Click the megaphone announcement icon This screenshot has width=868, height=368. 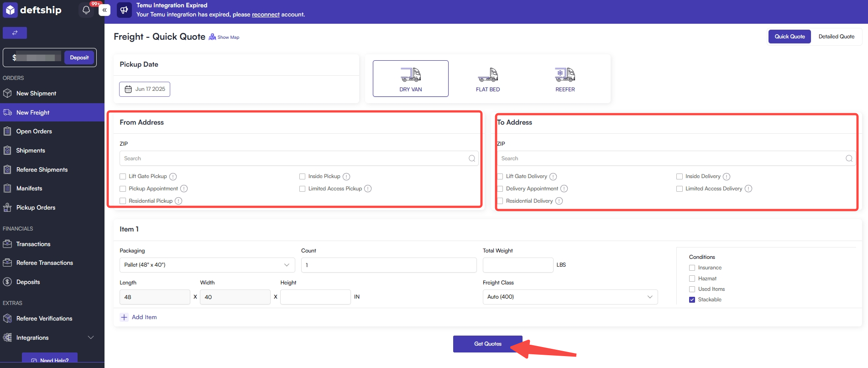[124, 10]
